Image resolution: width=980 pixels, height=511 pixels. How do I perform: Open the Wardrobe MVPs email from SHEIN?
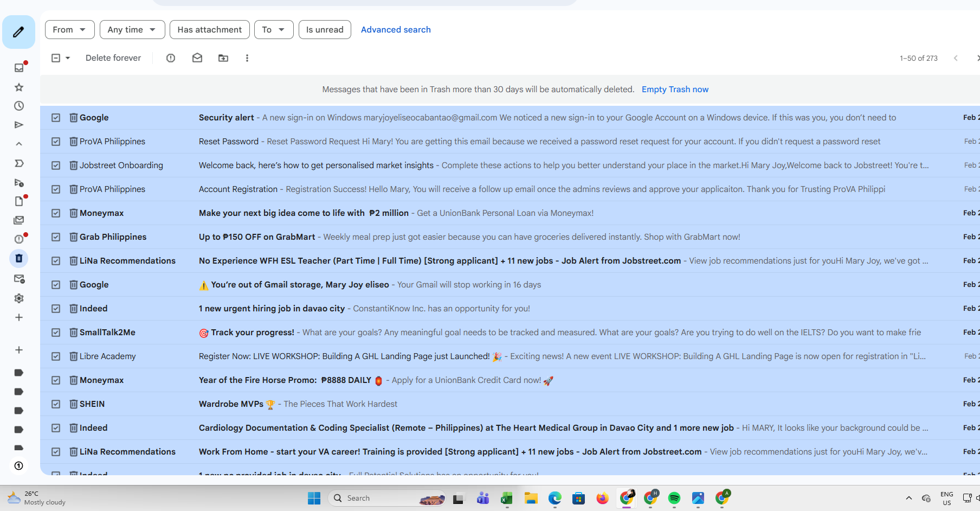[510, 404]
